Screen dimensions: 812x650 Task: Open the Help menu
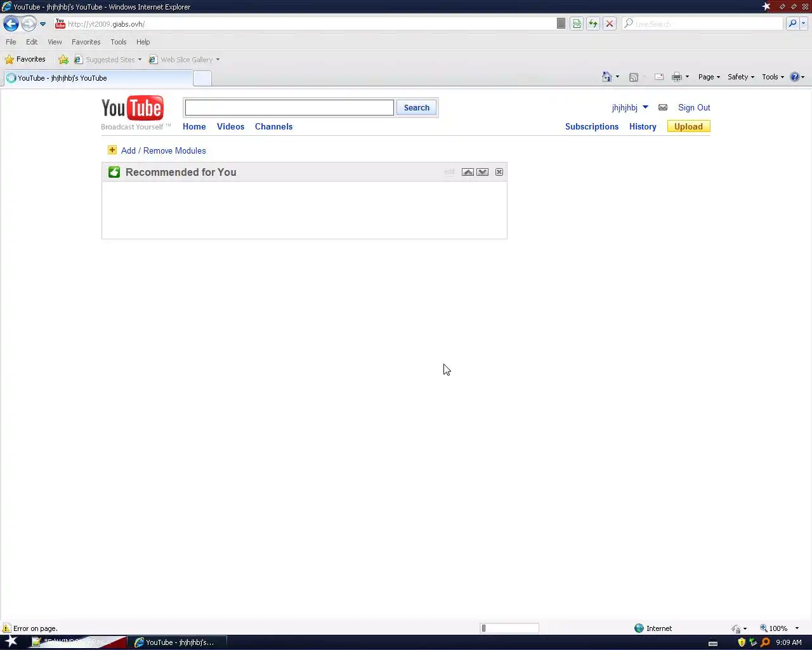point(143,42)
